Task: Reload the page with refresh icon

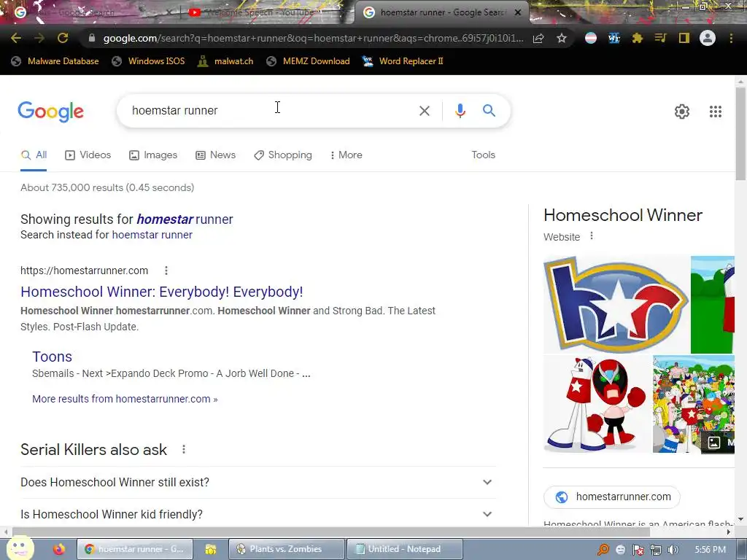Action: [63, 38]
